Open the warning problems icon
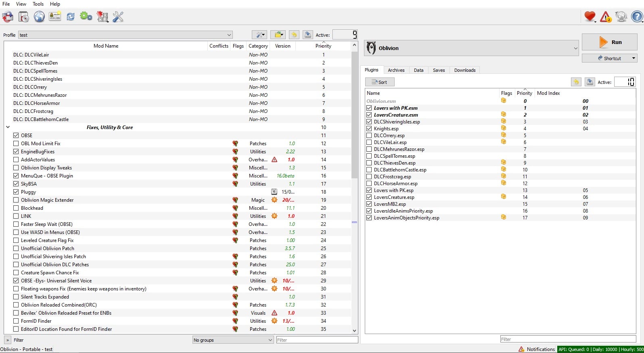The width and height of the screenshot is (644, 353). pyautogui.click(x=606, y=17)
